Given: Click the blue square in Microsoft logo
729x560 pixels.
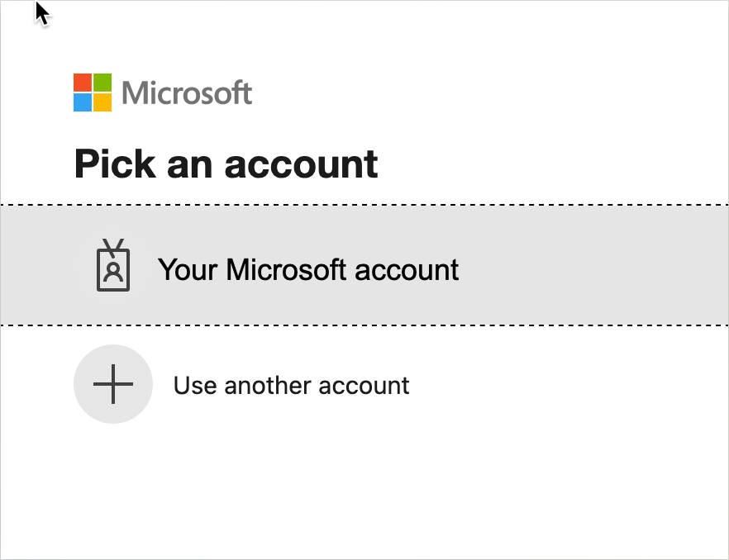Looking at the screenshot, I should (x=82, y=102).
